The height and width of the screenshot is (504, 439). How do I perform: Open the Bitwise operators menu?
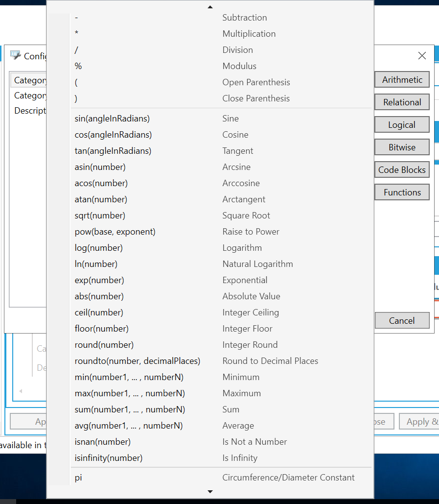click(402, 147)
